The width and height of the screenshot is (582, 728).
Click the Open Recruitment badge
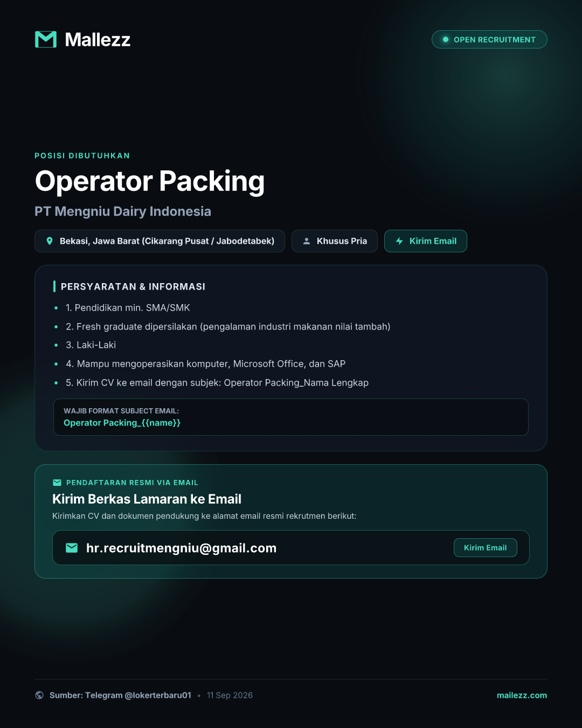(x=489, y=39)
